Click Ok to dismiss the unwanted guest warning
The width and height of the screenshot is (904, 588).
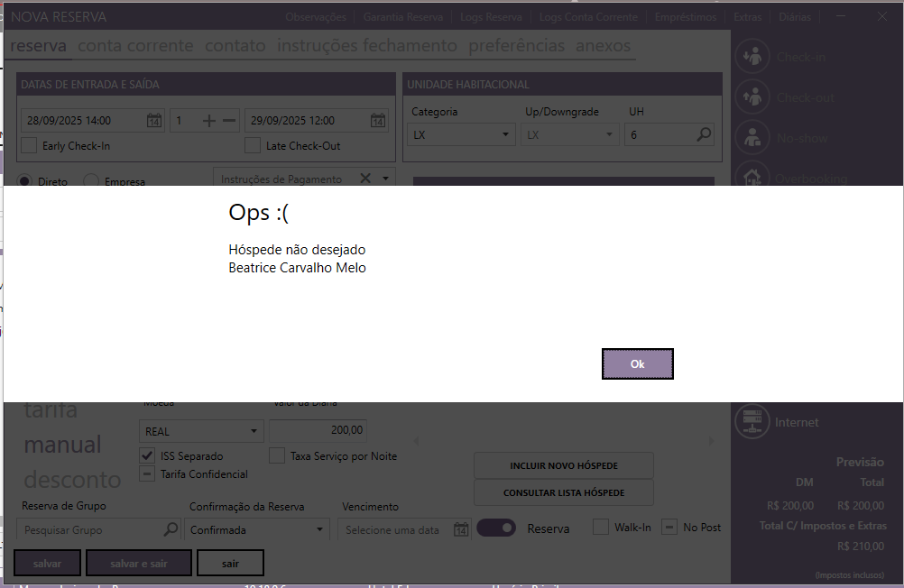tap(637, 363)
